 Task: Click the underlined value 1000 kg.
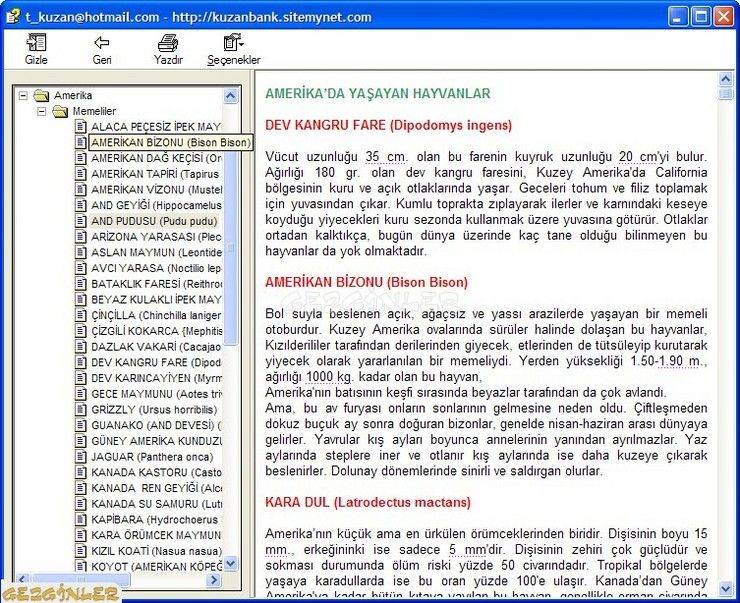coord(328,377)
